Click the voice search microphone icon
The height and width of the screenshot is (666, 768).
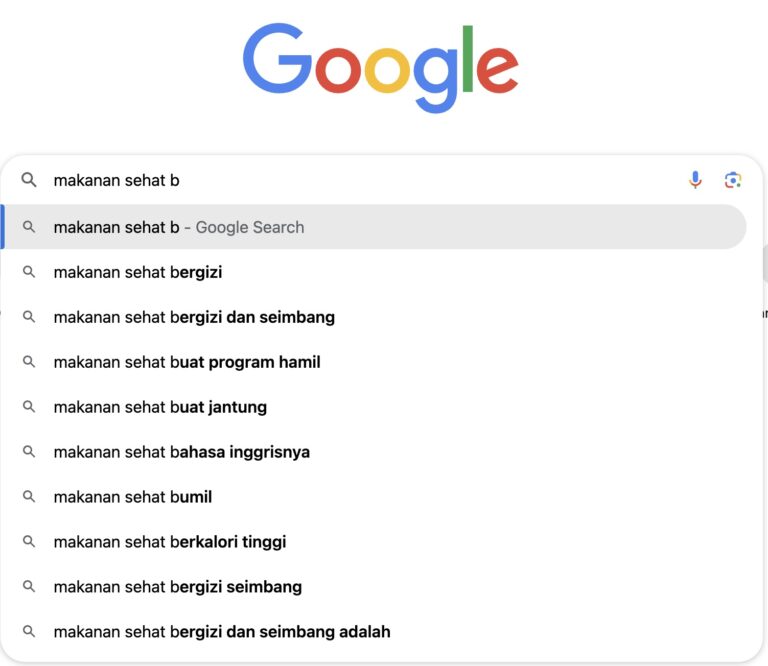(x=696, y=180)
